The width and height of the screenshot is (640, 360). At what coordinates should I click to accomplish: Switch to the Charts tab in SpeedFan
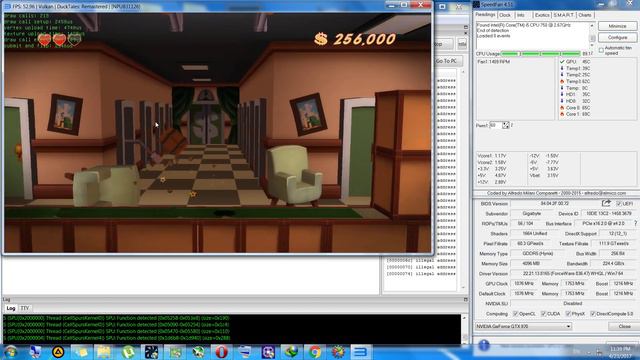tap(585, 15)
